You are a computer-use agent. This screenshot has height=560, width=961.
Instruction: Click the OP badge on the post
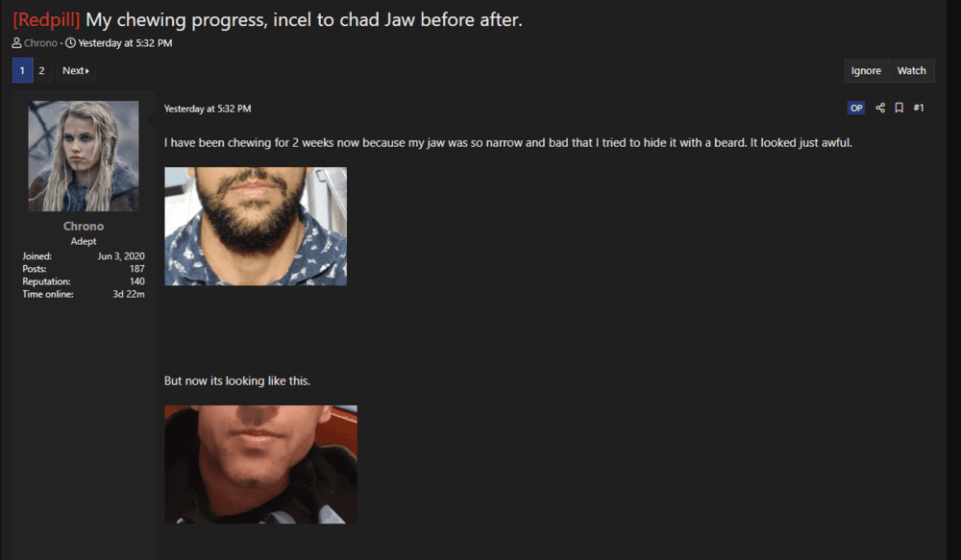coord(856,108)
